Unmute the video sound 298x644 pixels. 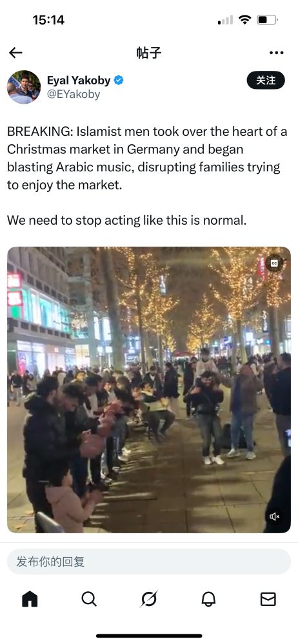[x=274, y=516]
